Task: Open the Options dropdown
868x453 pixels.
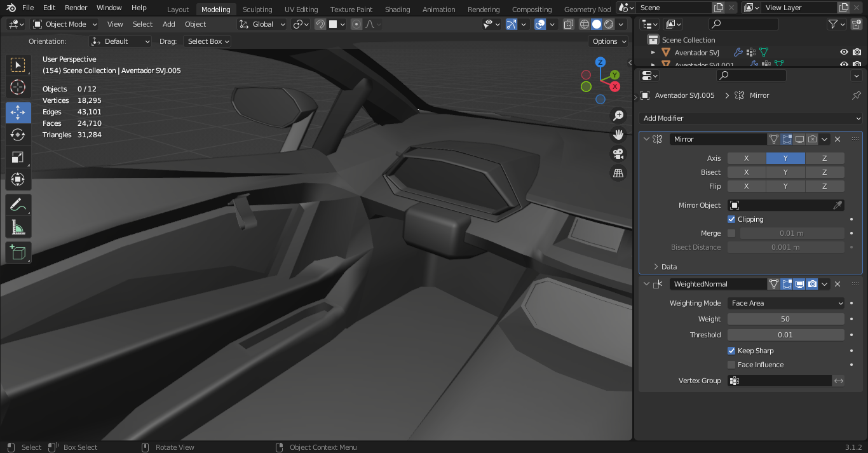Action: [x=609, y=41]
